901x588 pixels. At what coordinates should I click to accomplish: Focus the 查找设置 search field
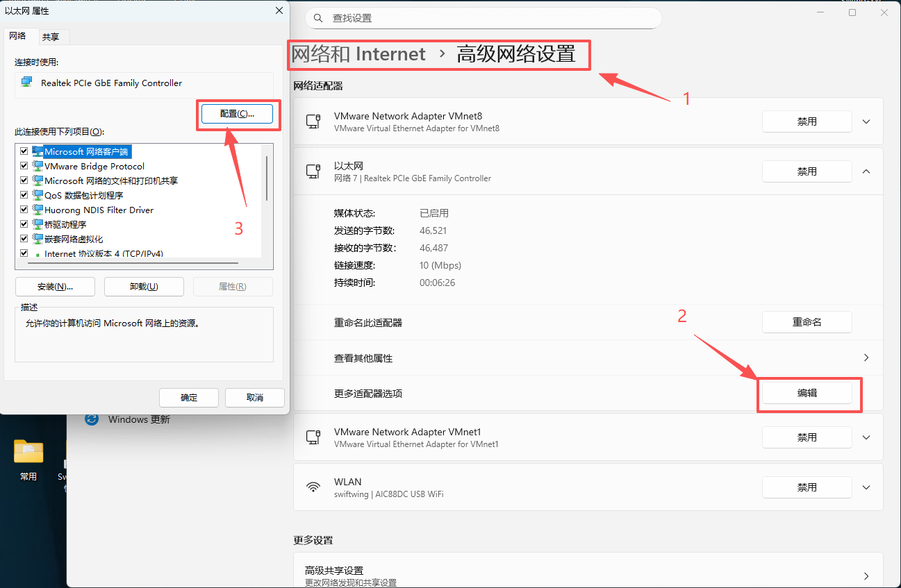[483, 18]
